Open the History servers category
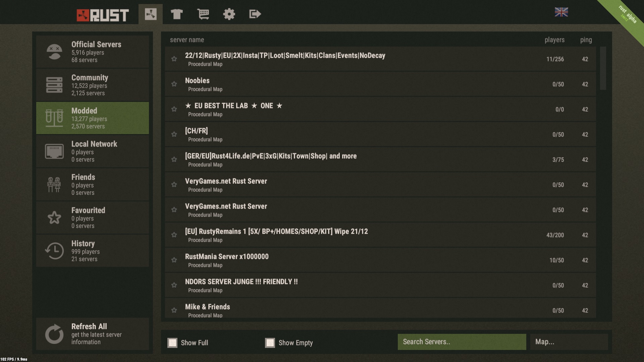644x362 pixels. [93, 251]
